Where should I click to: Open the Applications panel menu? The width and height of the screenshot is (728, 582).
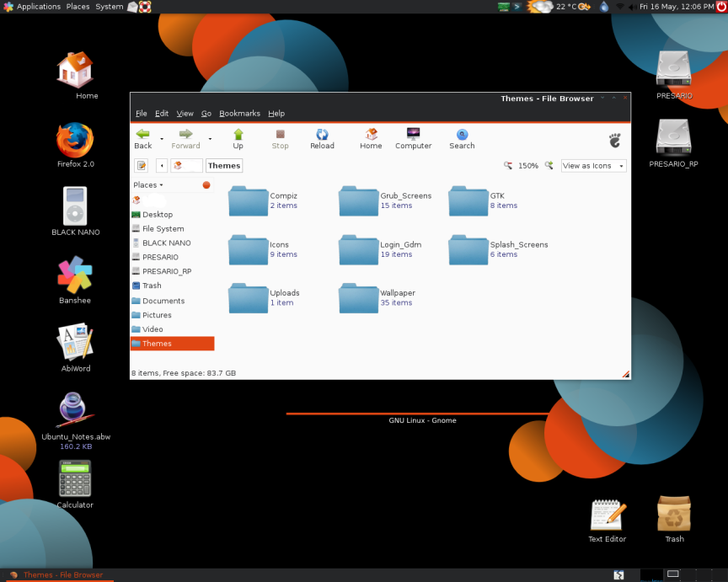31,7
